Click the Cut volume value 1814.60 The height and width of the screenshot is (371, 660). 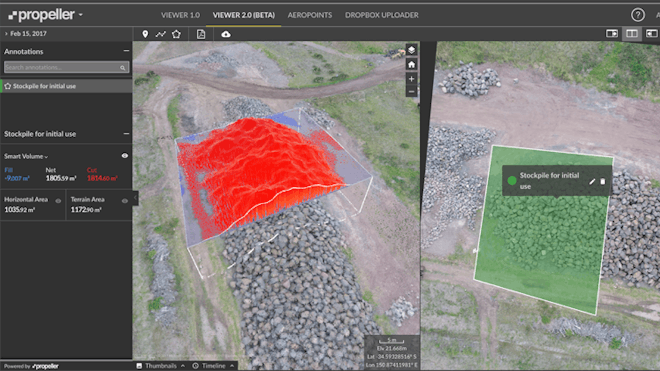pyautogui.click(x=102, y=179)
